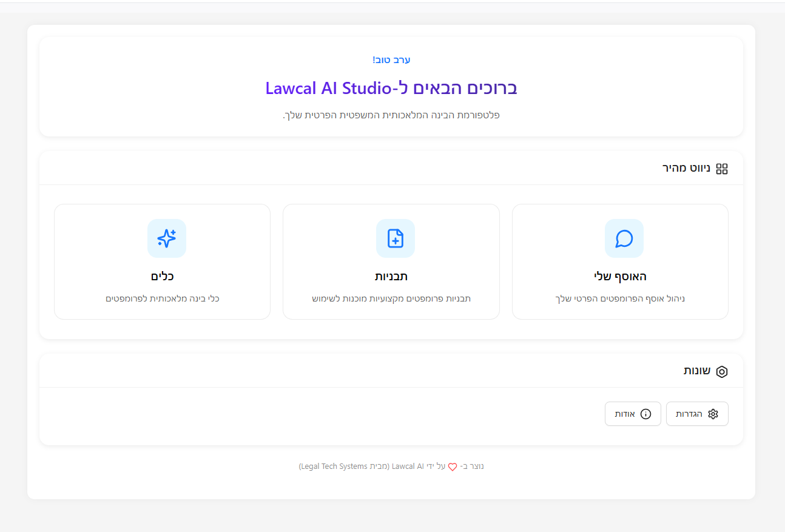The image size is (785, 532).
Task: Open the אודות about button
Action: pyautogui.click(x=633, y=413)
